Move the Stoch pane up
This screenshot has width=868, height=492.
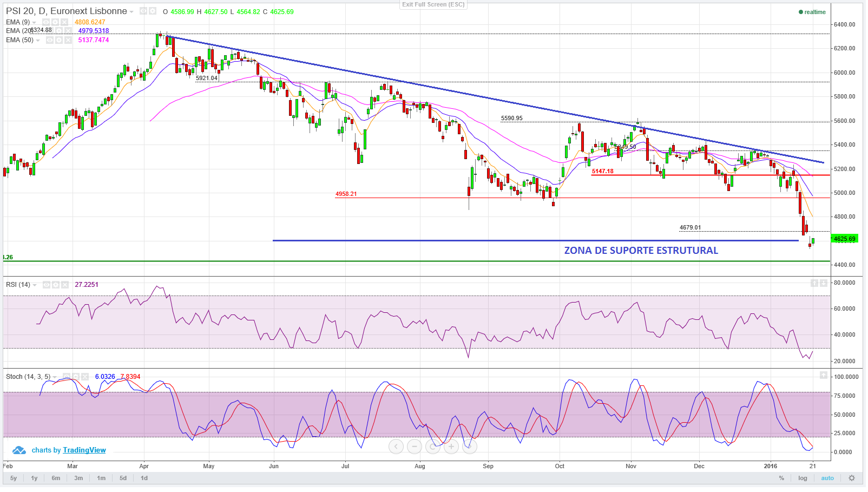point(824,375)
